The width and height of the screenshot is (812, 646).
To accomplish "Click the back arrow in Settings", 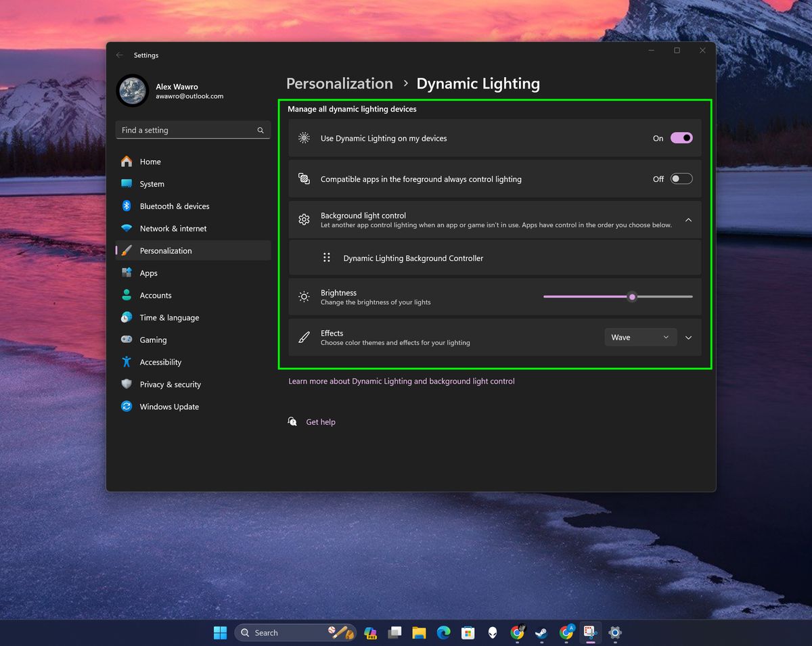I will click(119, 55).
